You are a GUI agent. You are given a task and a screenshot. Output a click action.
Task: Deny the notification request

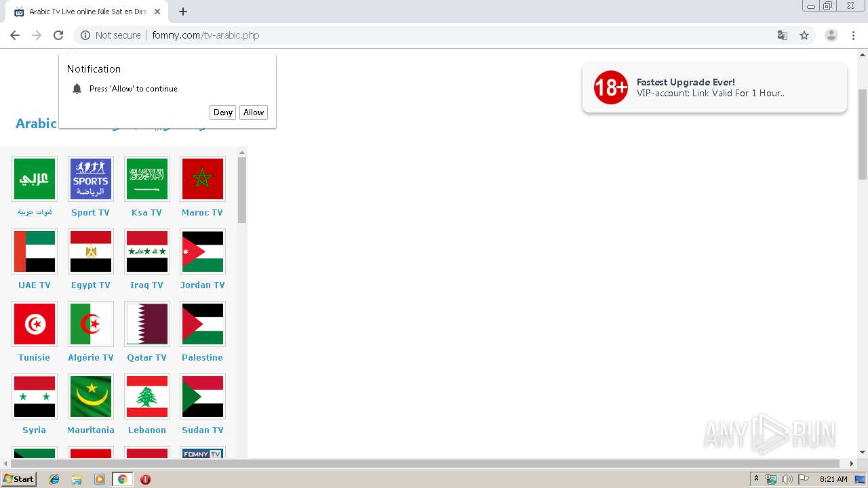(x=222, y=113)
